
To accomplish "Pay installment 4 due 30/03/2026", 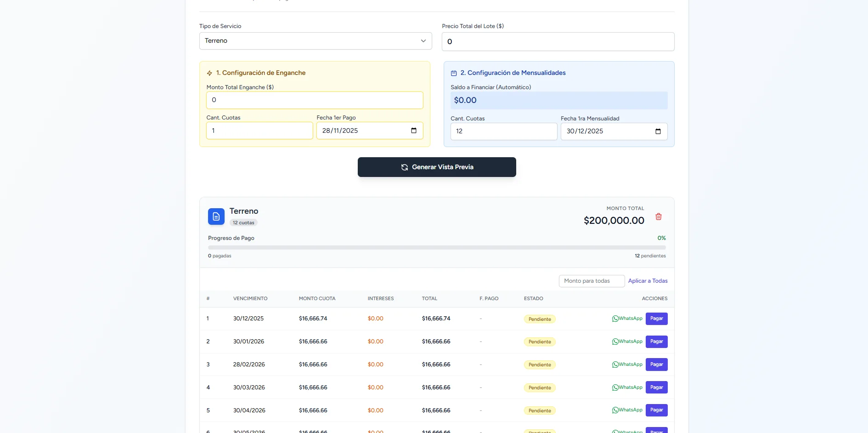I will 656,387.
